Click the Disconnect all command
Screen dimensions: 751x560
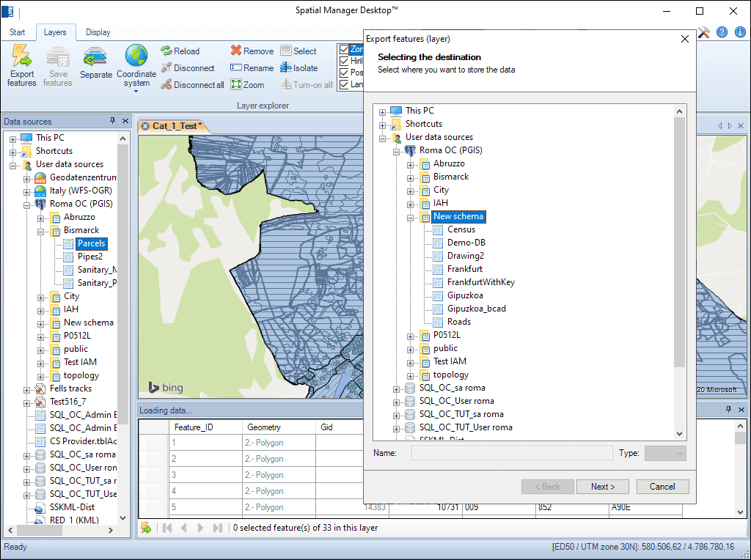point(193,85)
